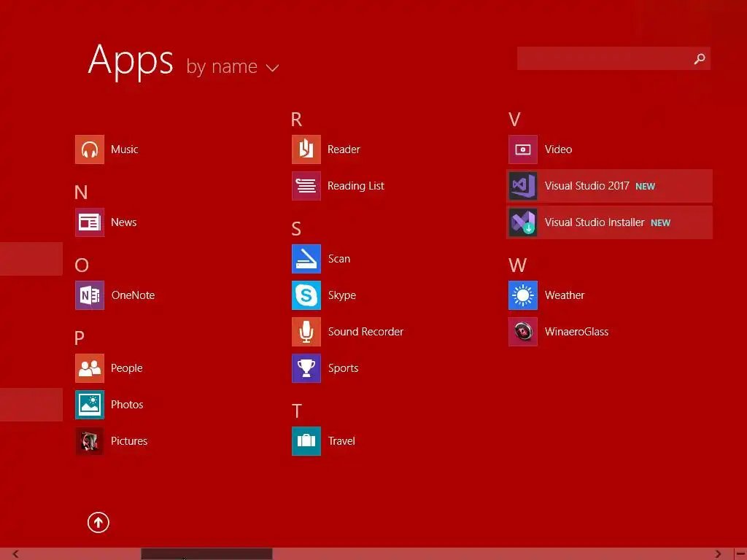Click the up arrow circle button
The image size is (747, 560).
pos(98,522)
